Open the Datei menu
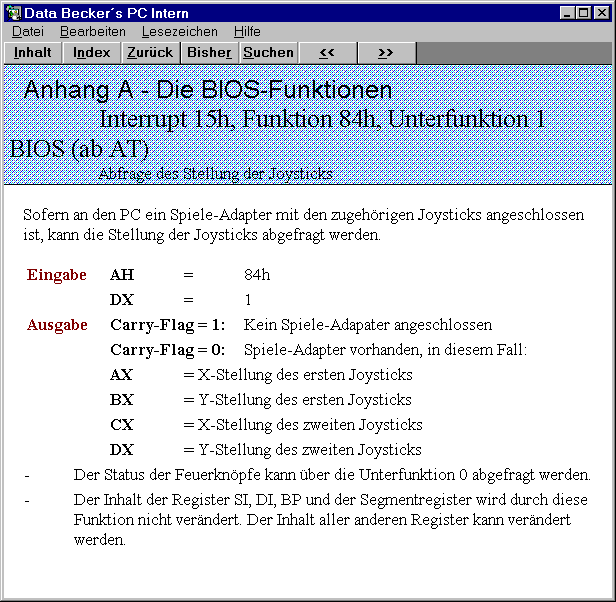This screenshot has height=602, width=616. pyautogui.click(x=27, y=32)
